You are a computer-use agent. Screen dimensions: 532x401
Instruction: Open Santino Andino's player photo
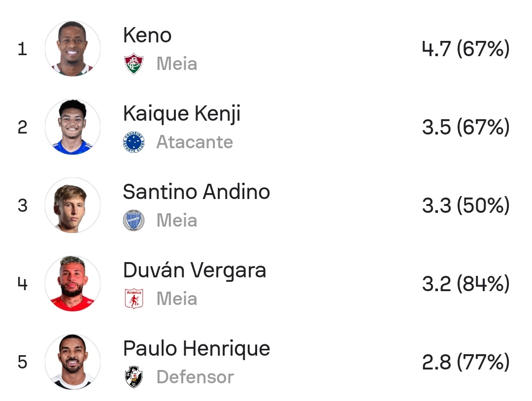pyautogui.click(x=72, y=205)
